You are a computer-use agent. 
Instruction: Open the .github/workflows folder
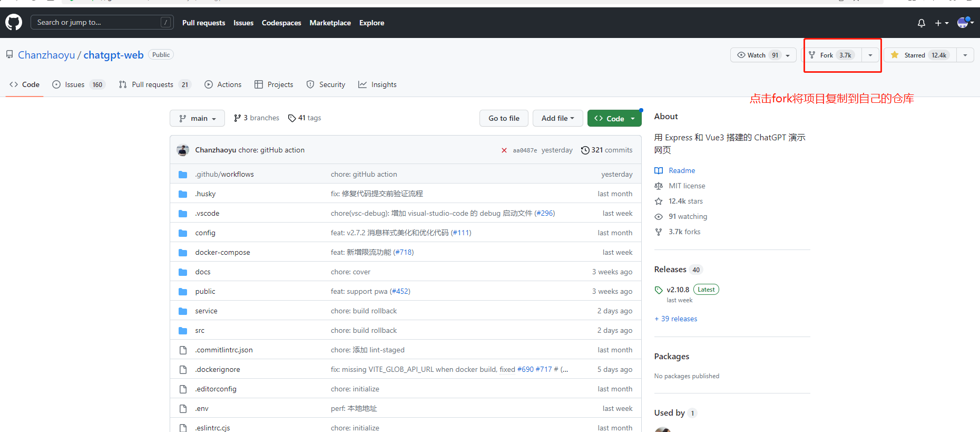224,175
